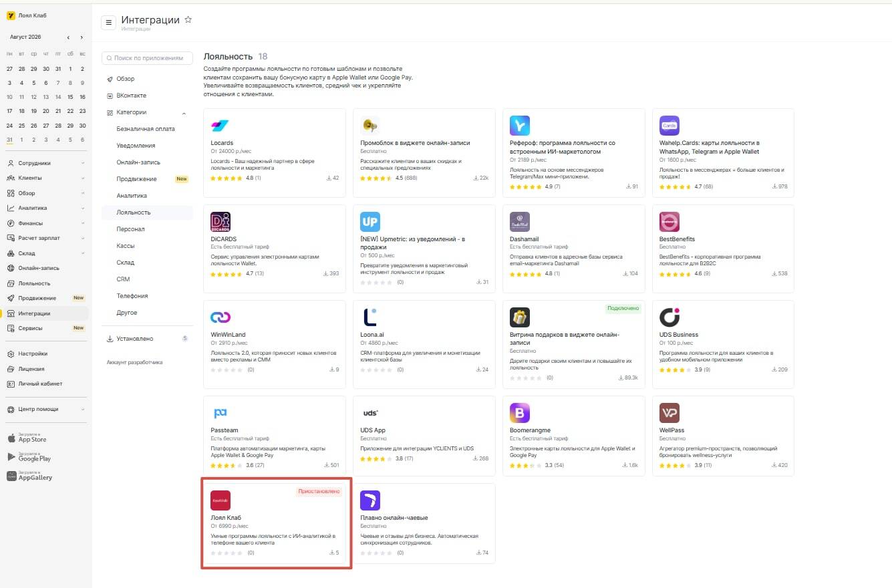Open the Установлено installed apps list
Screen dimensions: 892x588
[x=147, y=339]
